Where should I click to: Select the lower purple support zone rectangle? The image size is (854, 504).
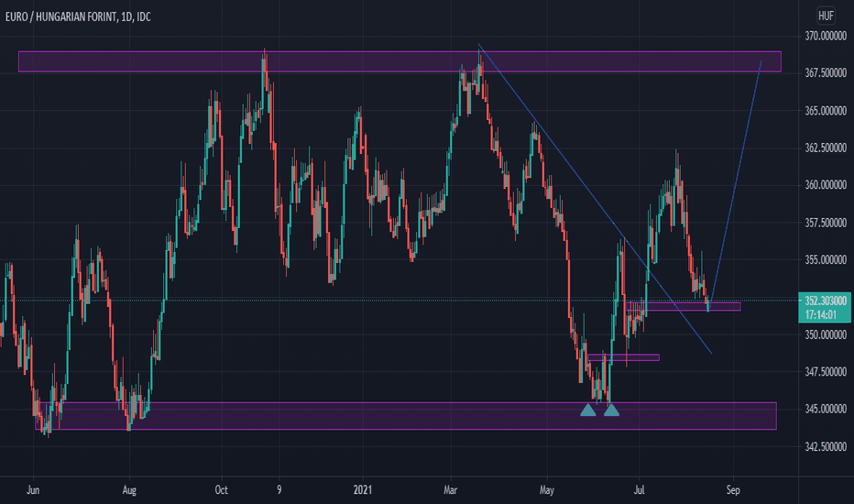tap(406, 416)
